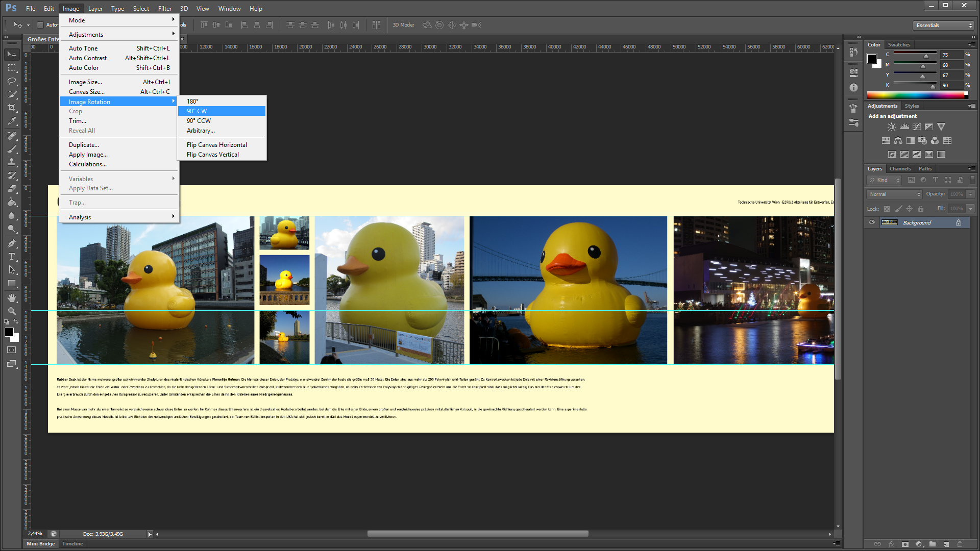Choose Flip Canvas Horizontal
The height and width of the screenshot is (551, 980).
pos(222,144)
